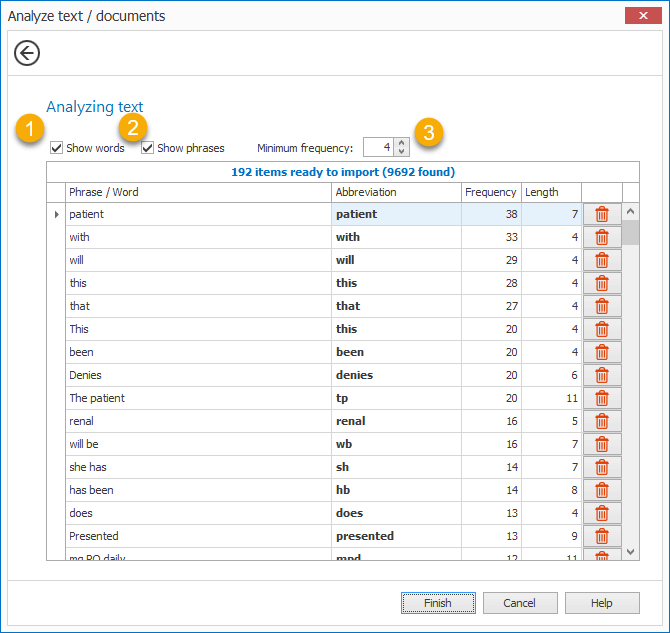
Task: Delete the 'that' row with its trash icon
Action: [602, 306]
